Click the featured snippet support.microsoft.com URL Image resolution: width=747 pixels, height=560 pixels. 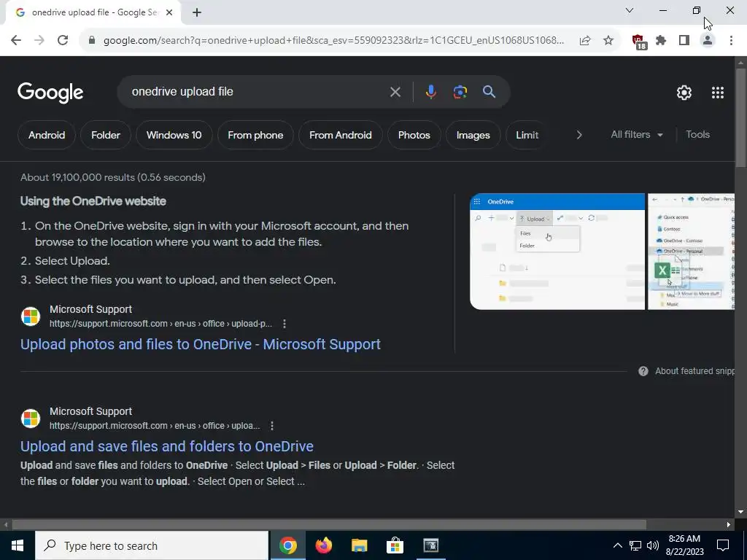pyautogui.click(x=160, y=324)
